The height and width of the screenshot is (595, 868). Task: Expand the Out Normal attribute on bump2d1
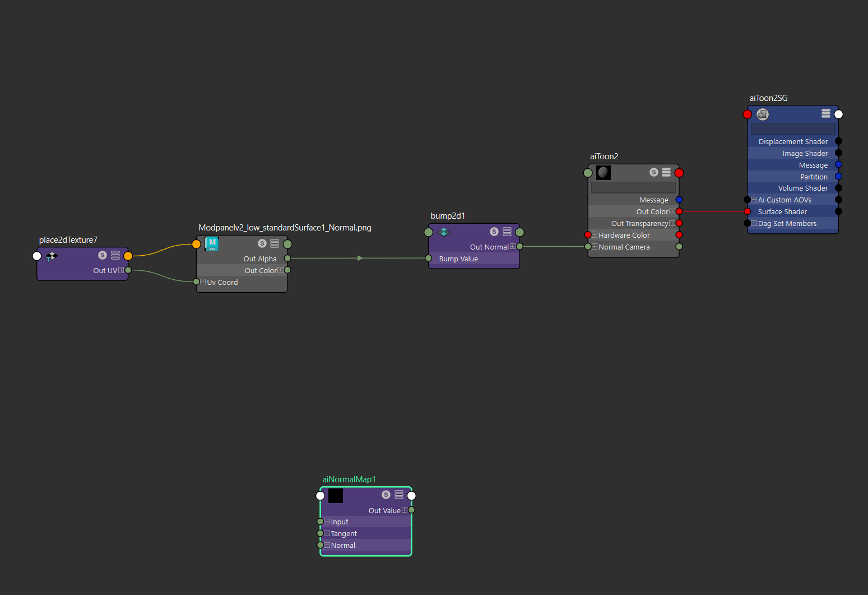pos(512,246)
